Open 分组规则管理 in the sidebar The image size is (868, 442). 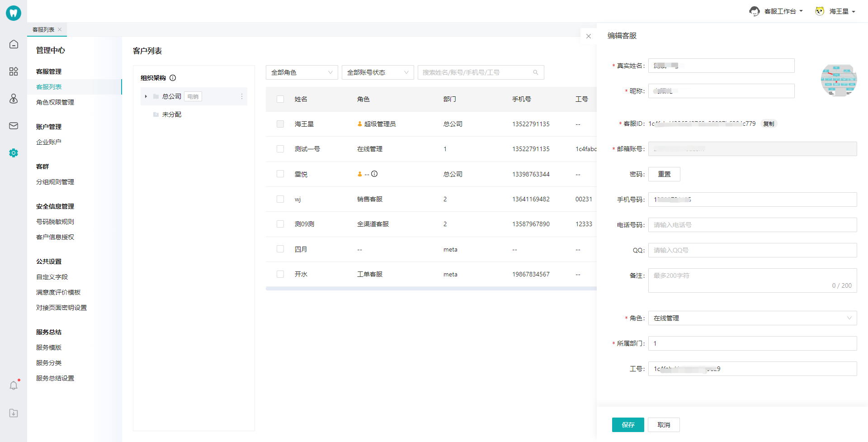coord(55,182)
